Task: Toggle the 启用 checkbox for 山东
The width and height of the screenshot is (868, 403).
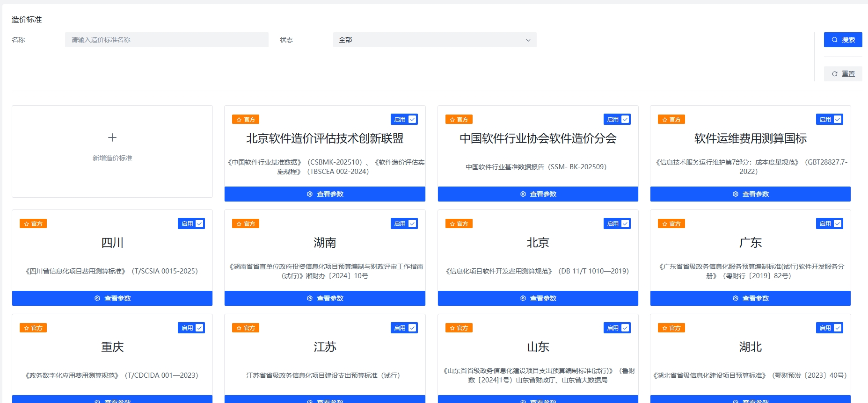Action: 625,328
